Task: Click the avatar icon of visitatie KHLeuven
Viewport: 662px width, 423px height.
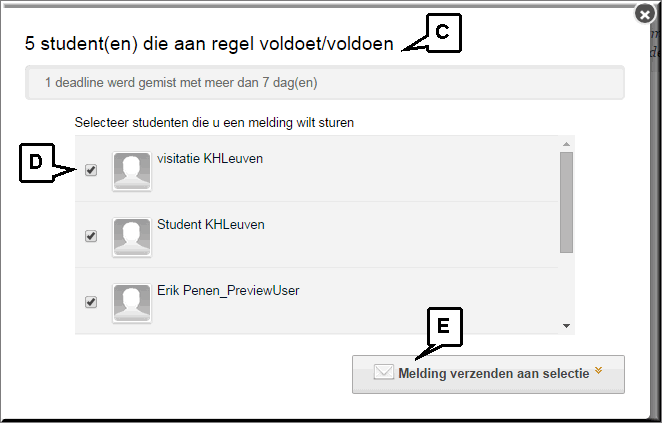Action: click(132, 171)
